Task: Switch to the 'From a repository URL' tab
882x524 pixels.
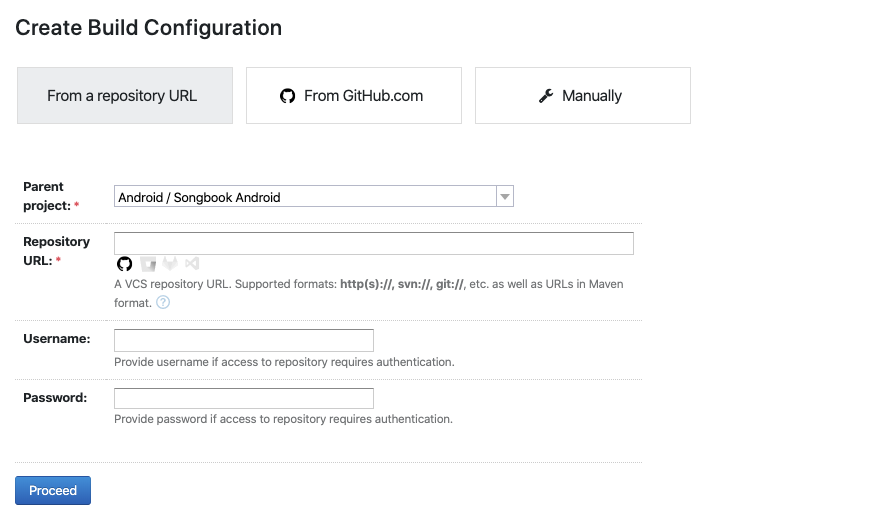Action: coord(125,96)
